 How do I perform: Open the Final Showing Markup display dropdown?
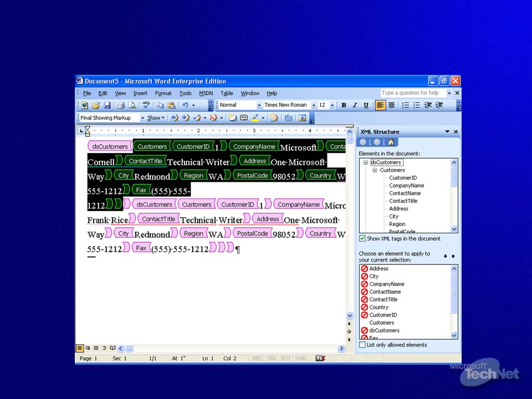tap(142, 118)
